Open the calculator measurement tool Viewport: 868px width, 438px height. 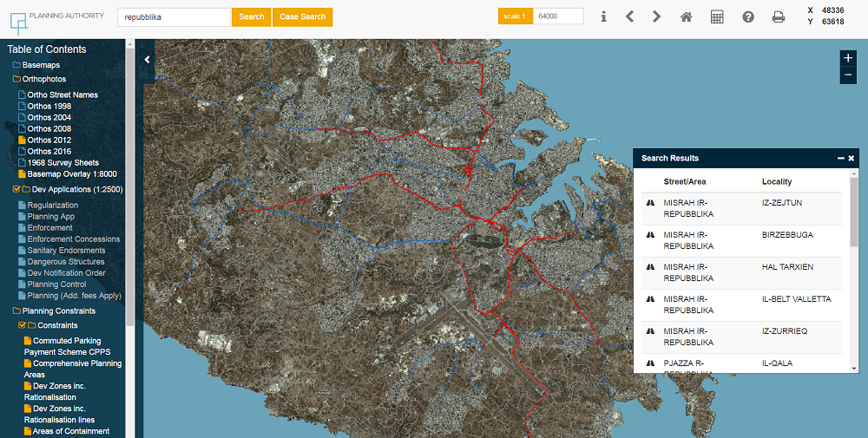point(717,16)
